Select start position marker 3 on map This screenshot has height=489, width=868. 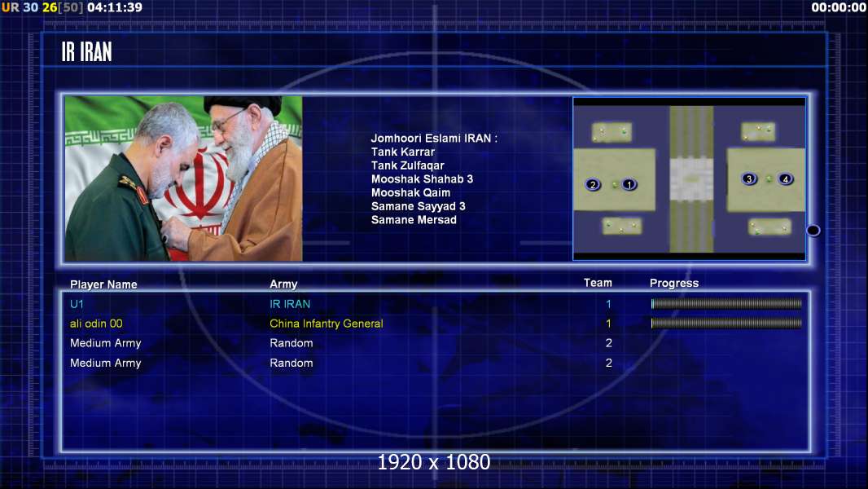point(749,178)
